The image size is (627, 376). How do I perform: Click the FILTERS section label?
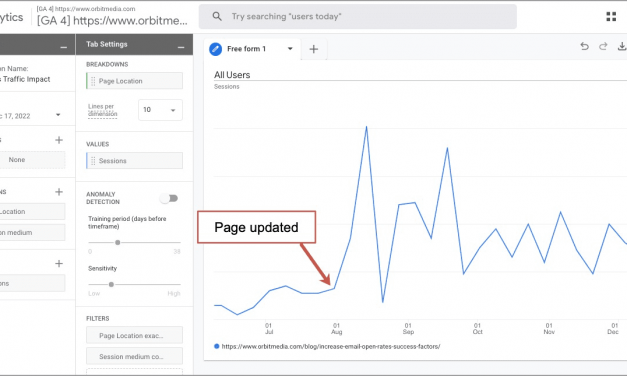[98, 318]
